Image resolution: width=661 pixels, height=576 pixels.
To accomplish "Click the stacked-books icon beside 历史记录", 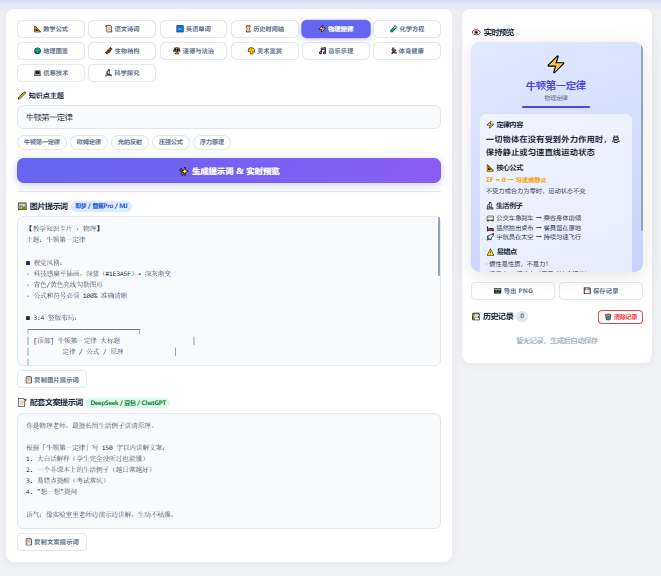I will tap(476, 316).
